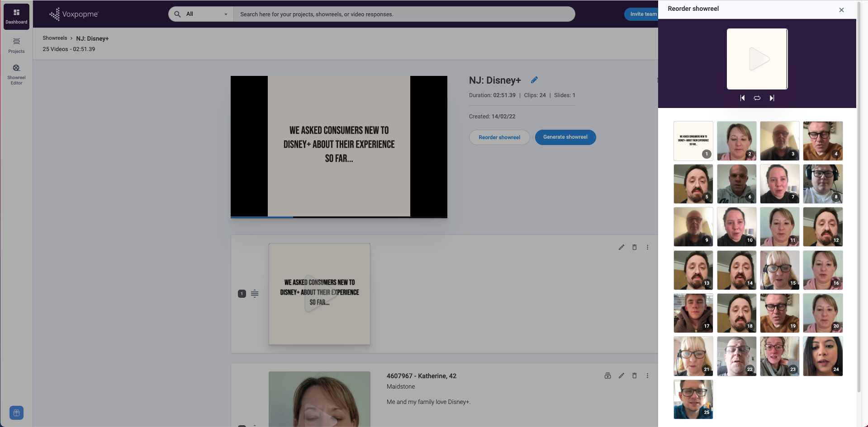The image size is (868, 427).
Task: Select reorder thumbnail number 2
Action: click(x=737, y=141)
